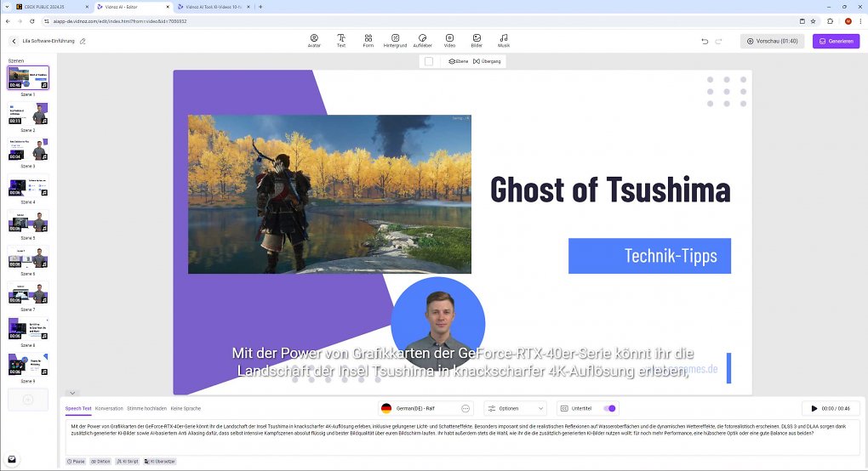Switch to the Keine Sprache tab
The image size is (868, 471).
(186, 409)
